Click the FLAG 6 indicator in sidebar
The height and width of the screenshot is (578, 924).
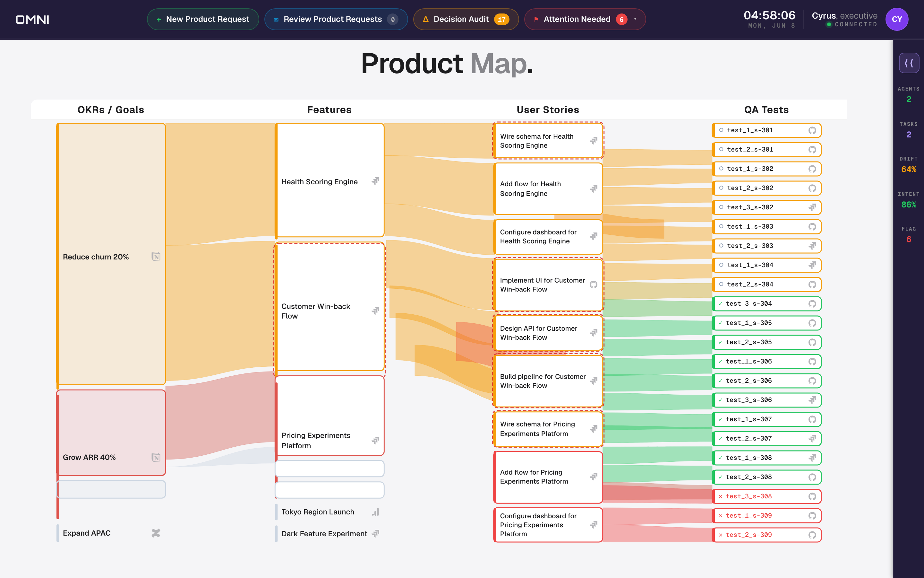(909, 235)
